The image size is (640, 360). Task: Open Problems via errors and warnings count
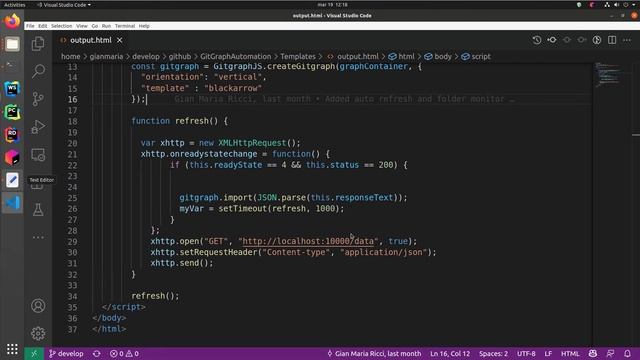pos(124,353)
